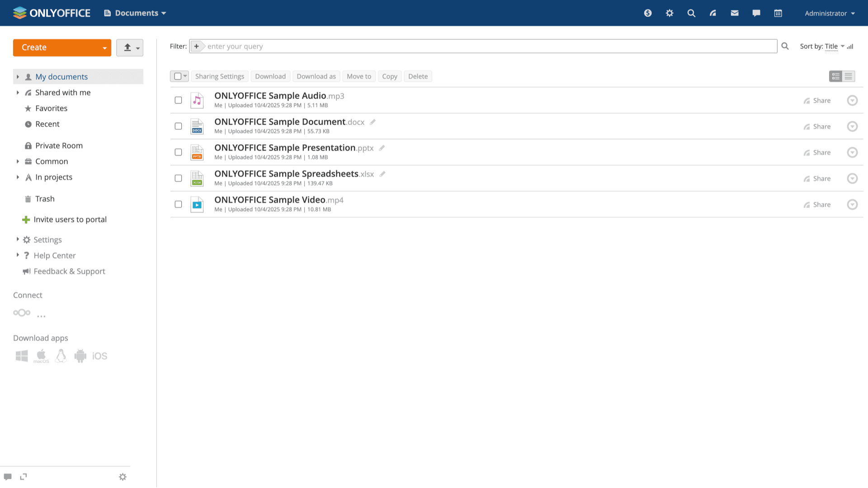Open actions menu for Sample Audio
The height and width of the screenshot is (488, 868).
[x=852, y=100]
